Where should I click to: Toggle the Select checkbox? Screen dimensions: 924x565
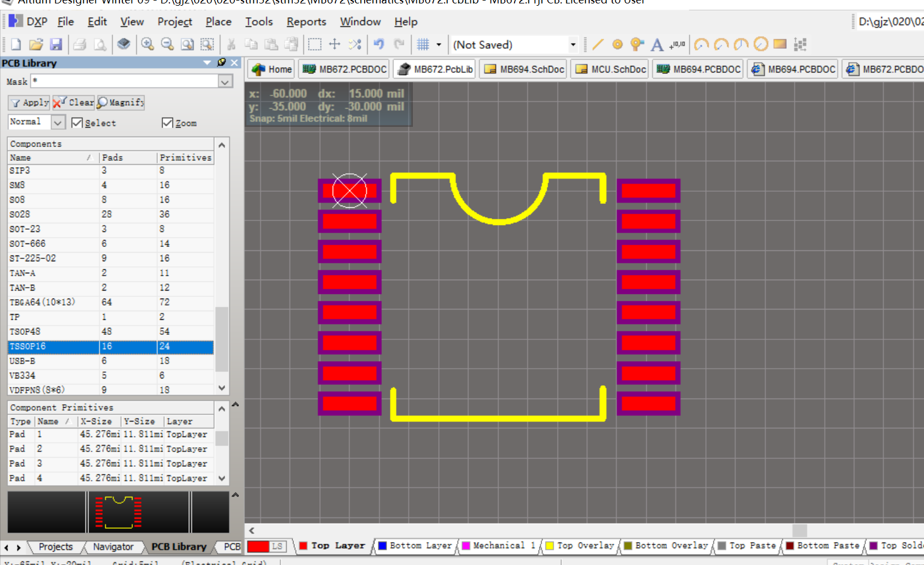click(x=77, y=123)
